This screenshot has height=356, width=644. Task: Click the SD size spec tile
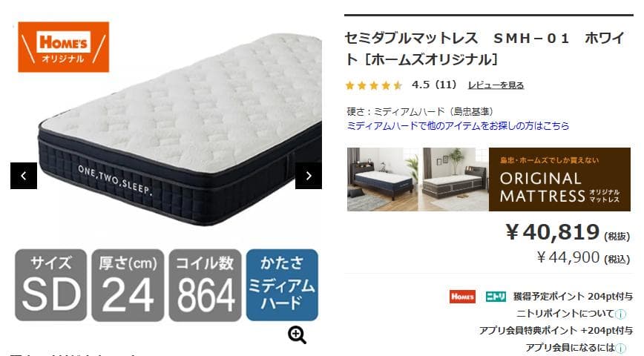point(51,285)
